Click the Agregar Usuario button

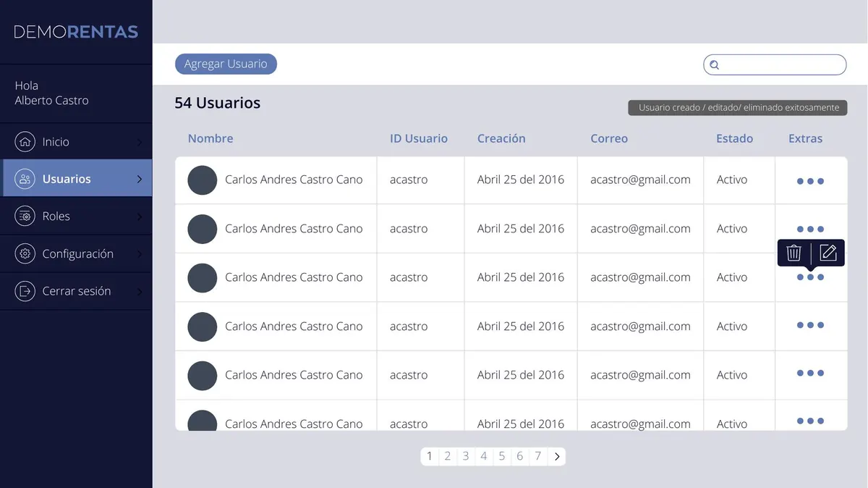pyautogui.click(x=226, y=64)
